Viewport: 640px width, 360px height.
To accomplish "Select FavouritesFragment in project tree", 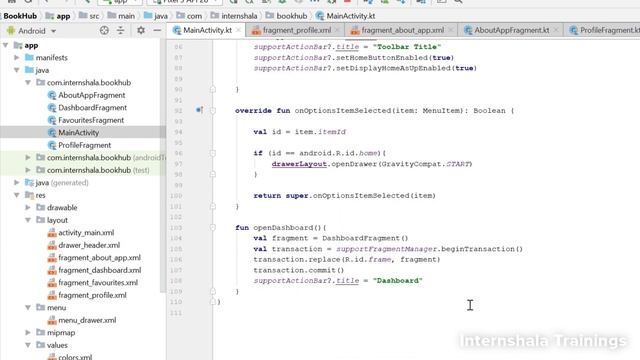I will coord(86,120).
